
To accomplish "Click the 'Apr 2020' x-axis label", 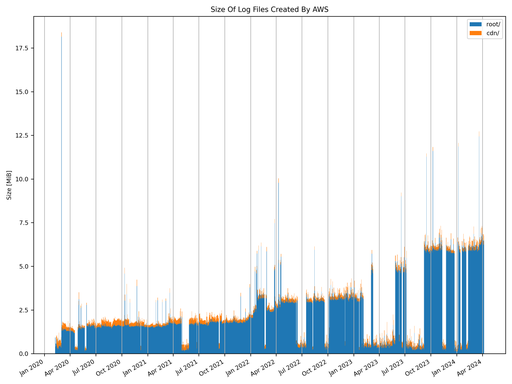I will coord(57,367).
